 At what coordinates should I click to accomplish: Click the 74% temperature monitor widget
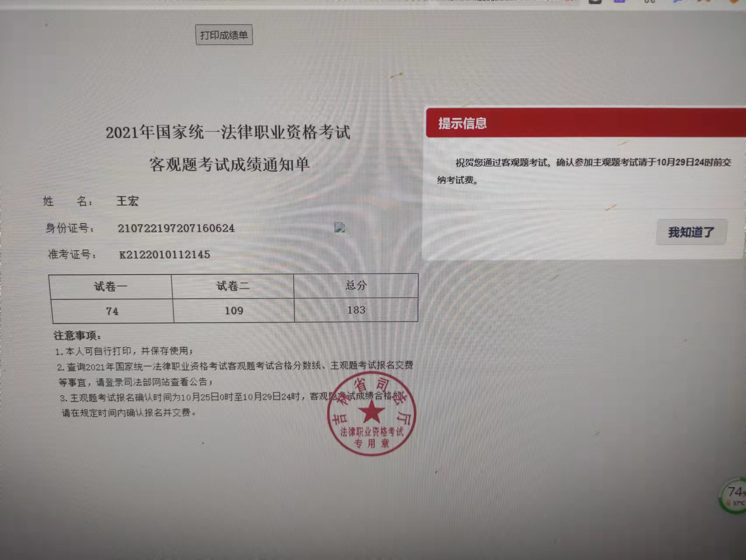[x=734, y=496]
